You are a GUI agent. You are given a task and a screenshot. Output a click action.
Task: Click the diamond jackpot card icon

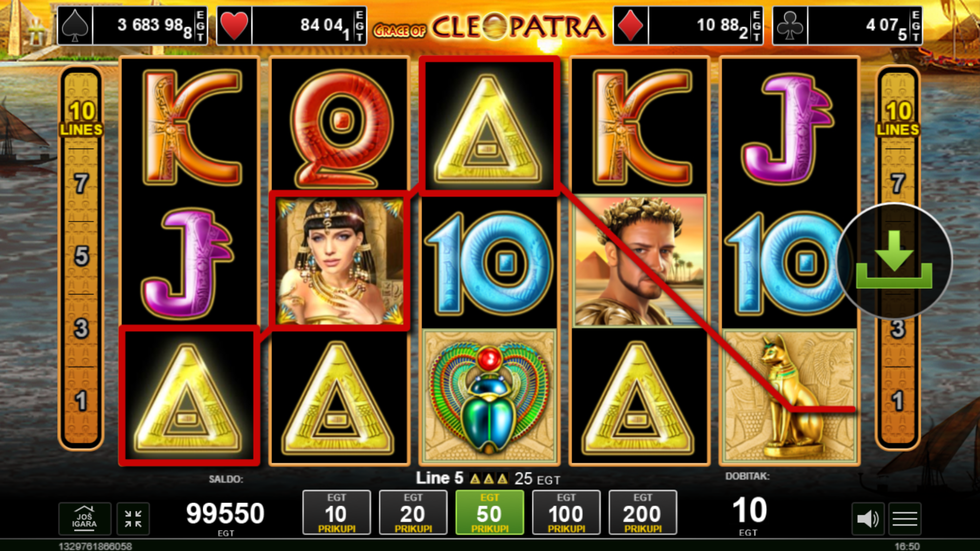(x=631, y=26)
